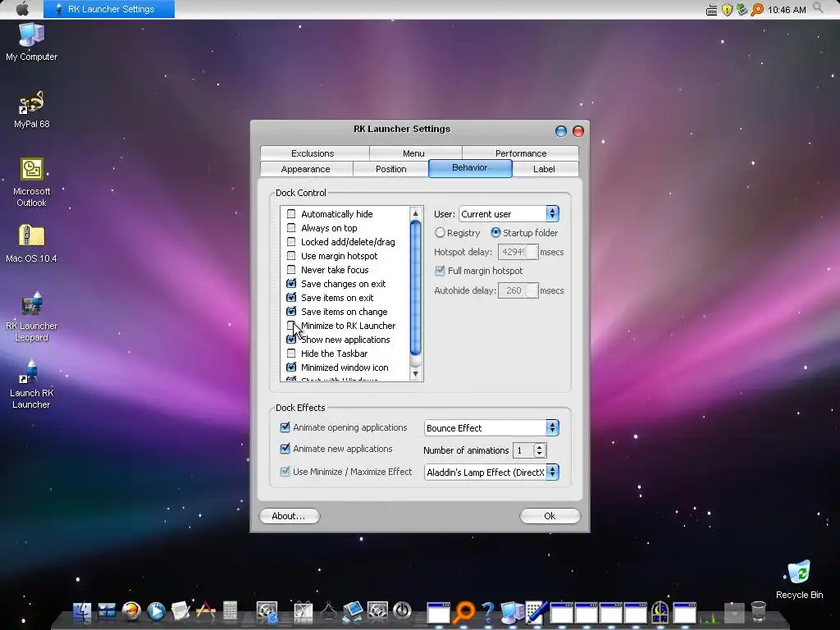The width and height of the screenshot is (840, 630).
Task: Launch the orange browser globe dock icon
Action: 131,611
